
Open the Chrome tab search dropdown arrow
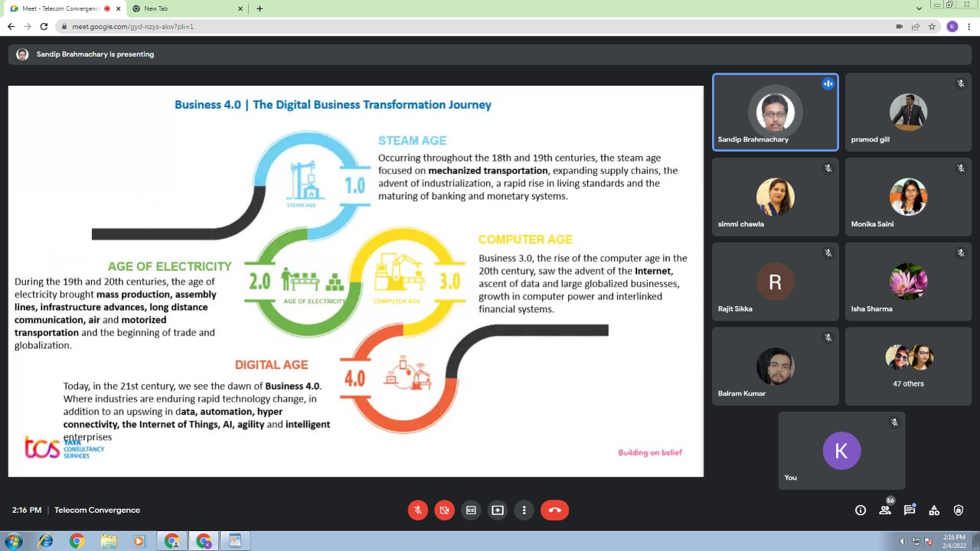point(919,8)
